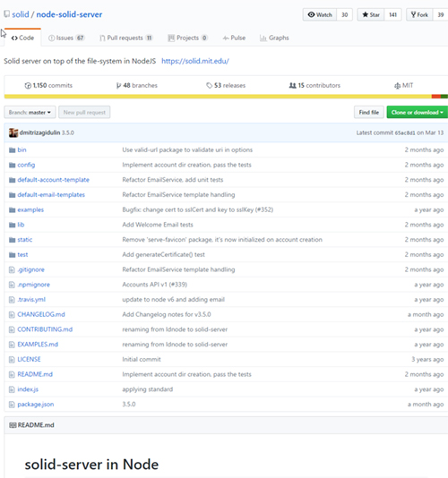Click the README.md book icon in header
This screenshot has width=448, height=478.
pos(13,425)
